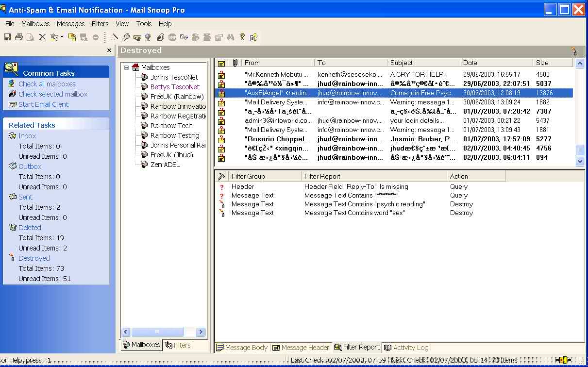Switch to the Message Body tab
The width and height of the screenshot is (588, 367).
(242, 348)
